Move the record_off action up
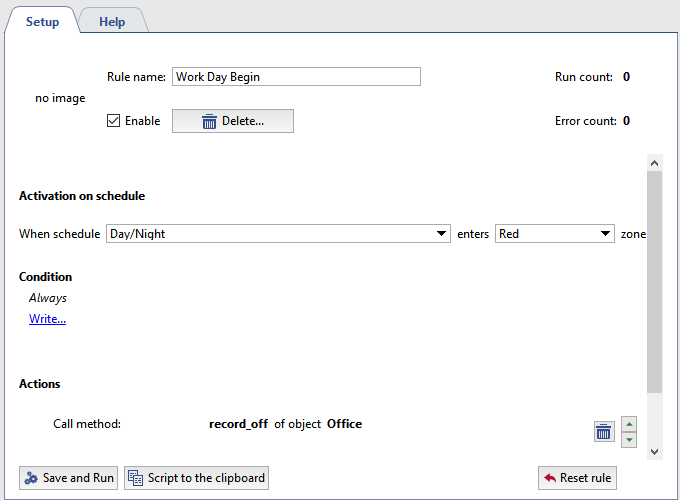Image resolution: width=680 pixels, height=500 pixels. pos(629,423)
